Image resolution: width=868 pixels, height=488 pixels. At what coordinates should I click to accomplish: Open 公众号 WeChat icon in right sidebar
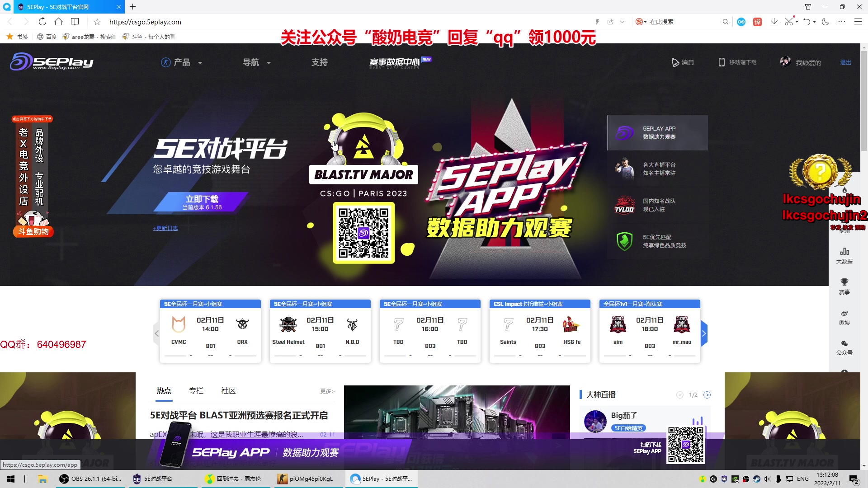(x=844, y=347)
